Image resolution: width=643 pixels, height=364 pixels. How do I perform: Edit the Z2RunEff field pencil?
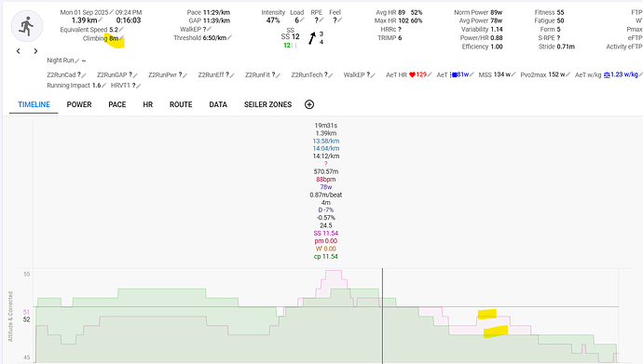coord(232,74)
